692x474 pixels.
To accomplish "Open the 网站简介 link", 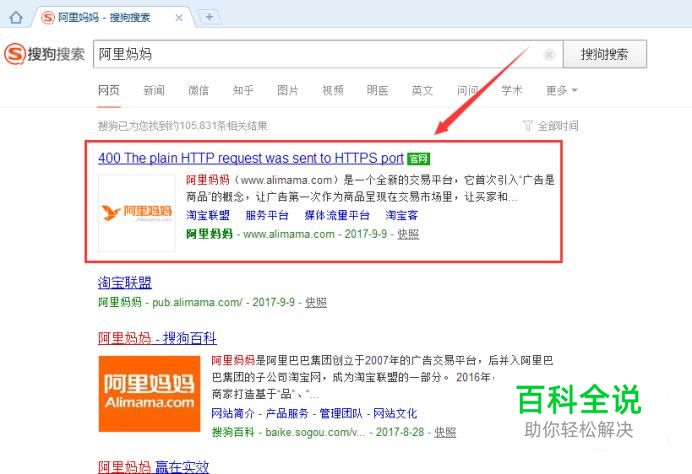I will (233, 414).
